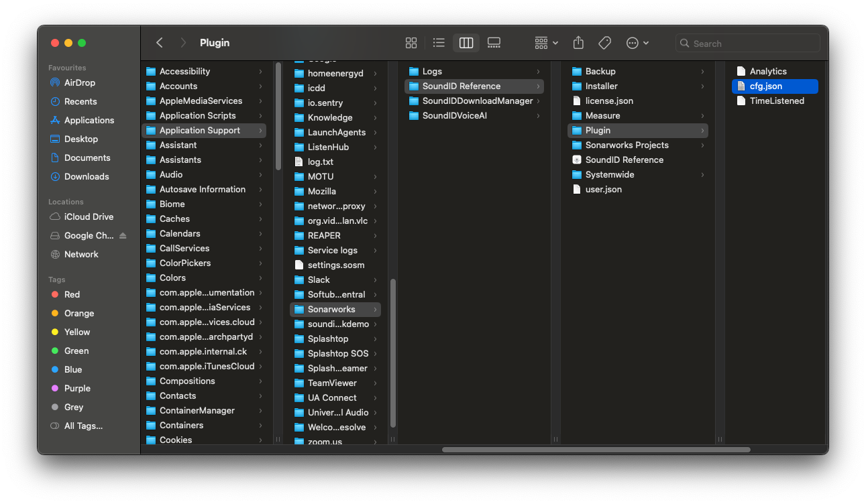Open the group-by options dropdown
Image resolution: width=866 pixels, height=504 pixels.
pos(546,43)
